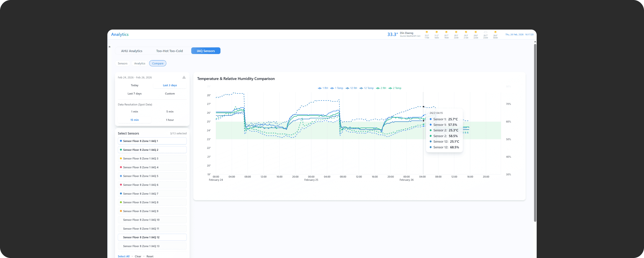Screen dimensions: 644x258
Task: Set data resolution to 1 min
Action: (135, 112)
